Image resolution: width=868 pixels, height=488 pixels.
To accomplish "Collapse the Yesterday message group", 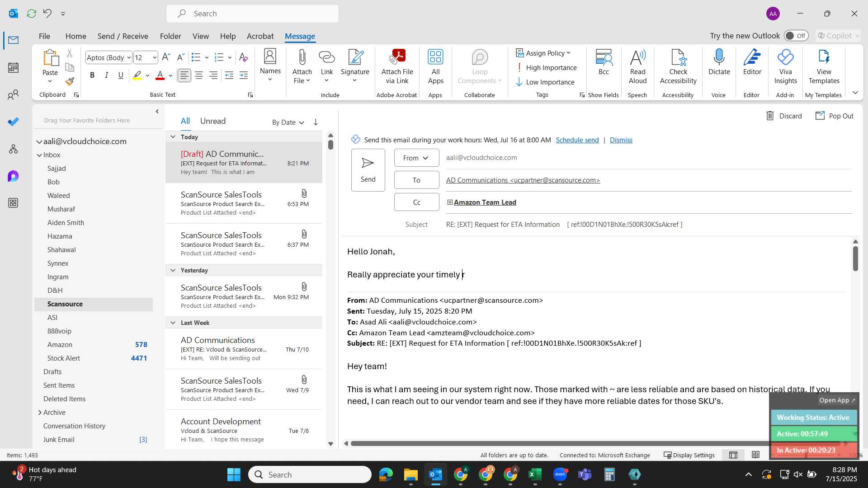I will point(173,270).
